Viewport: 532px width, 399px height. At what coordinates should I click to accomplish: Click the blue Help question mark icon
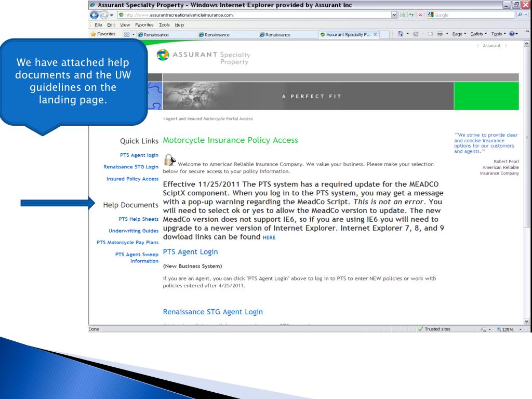point(512,34)
